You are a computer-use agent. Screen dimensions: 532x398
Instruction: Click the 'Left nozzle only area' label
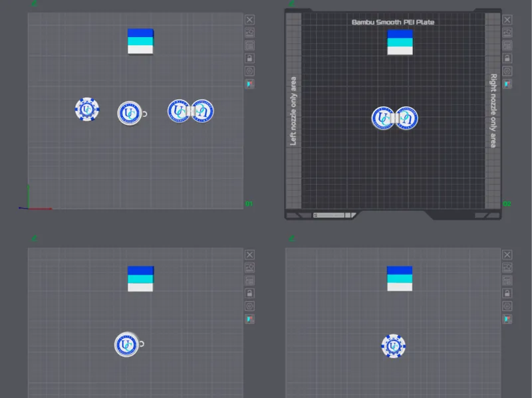tap(293, 111)
